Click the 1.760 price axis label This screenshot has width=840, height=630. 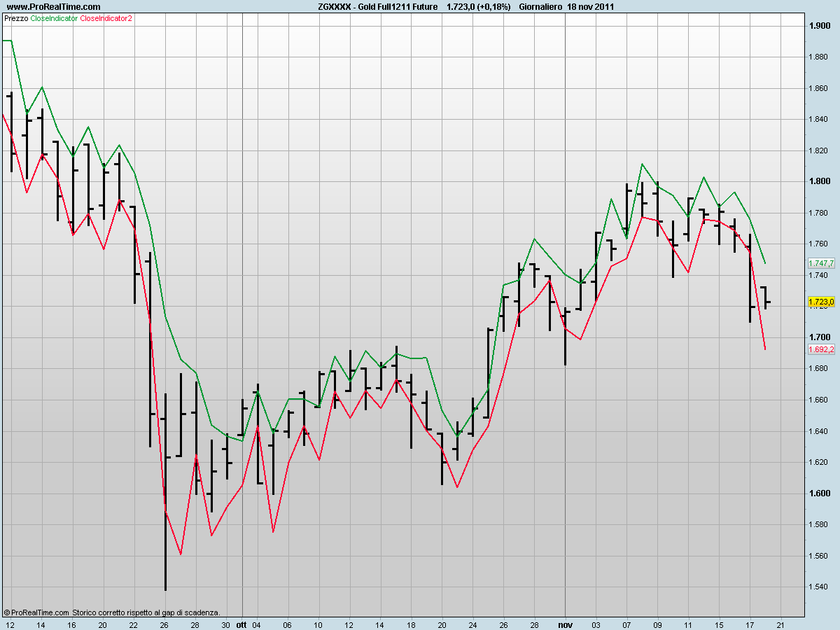pos(820,244)
